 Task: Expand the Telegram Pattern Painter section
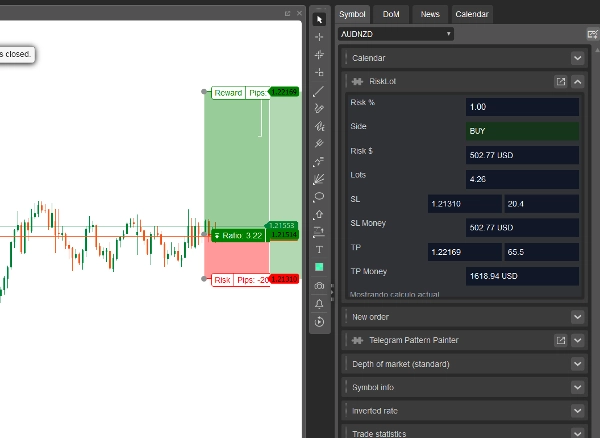(x=577, y=340)
